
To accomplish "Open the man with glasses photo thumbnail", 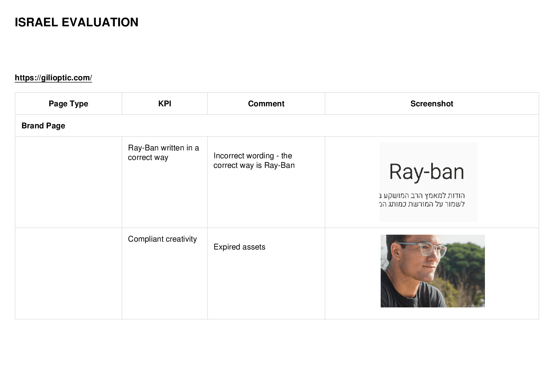I will [433, 271].
